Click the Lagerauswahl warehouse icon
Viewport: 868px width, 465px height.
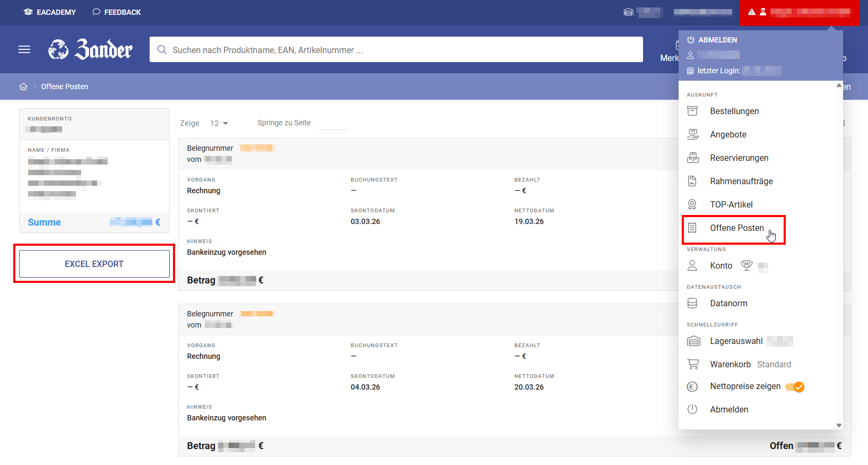click(693, 341)
